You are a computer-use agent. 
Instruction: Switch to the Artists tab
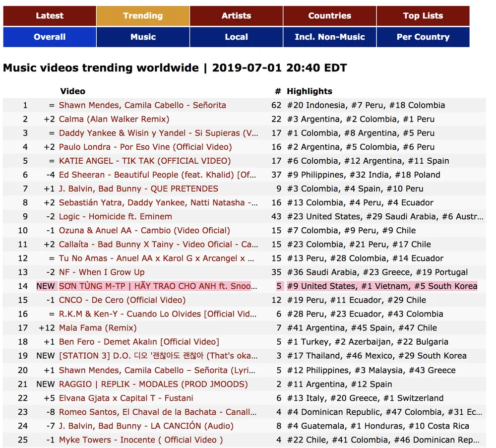236,16
